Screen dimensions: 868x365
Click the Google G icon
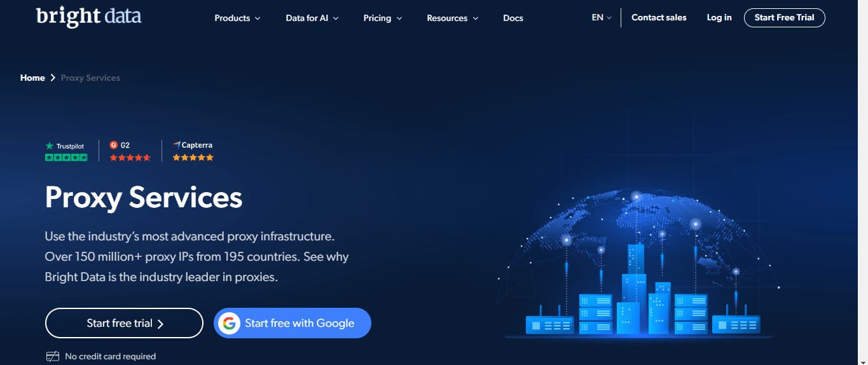click(229, 323)
